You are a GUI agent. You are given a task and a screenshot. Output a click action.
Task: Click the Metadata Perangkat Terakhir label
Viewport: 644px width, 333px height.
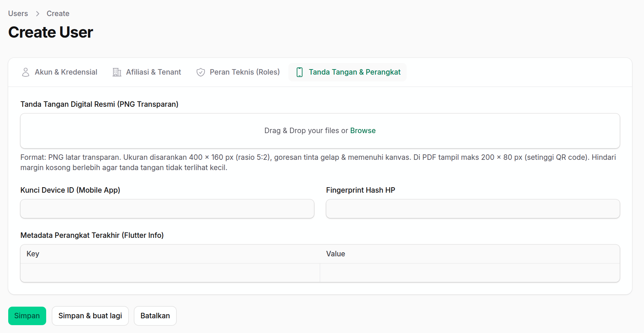(x=92, y=235)
